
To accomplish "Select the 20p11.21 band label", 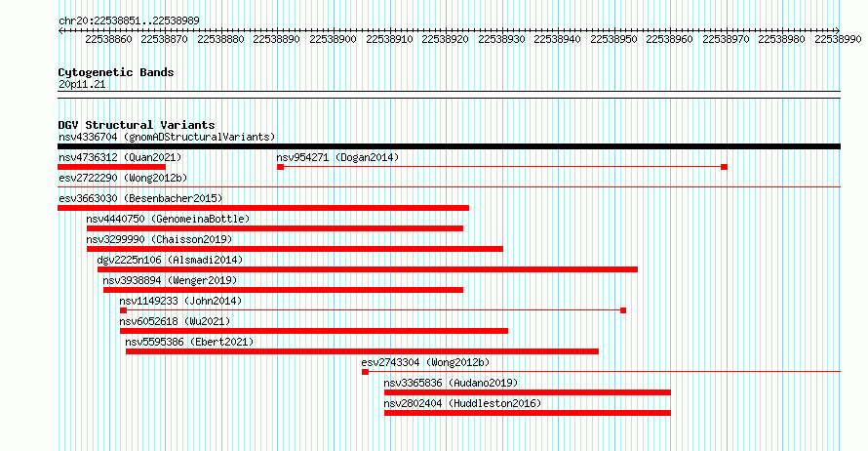I will [82, 84].
